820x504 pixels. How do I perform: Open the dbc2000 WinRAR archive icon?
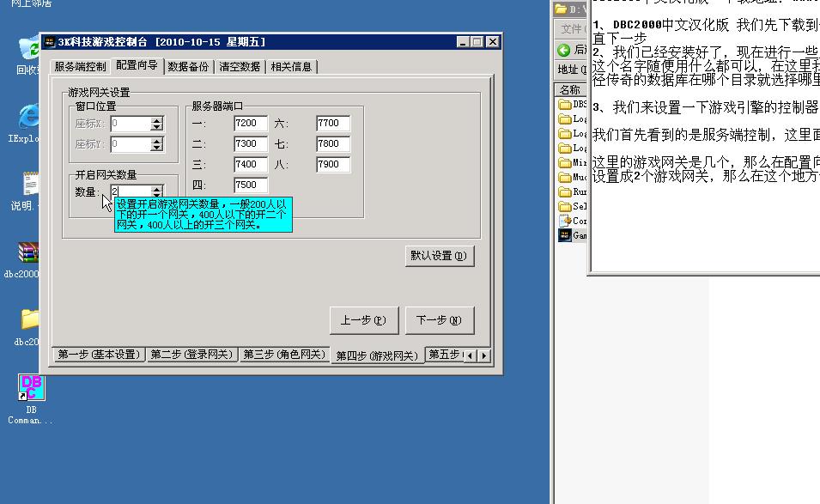28,252
